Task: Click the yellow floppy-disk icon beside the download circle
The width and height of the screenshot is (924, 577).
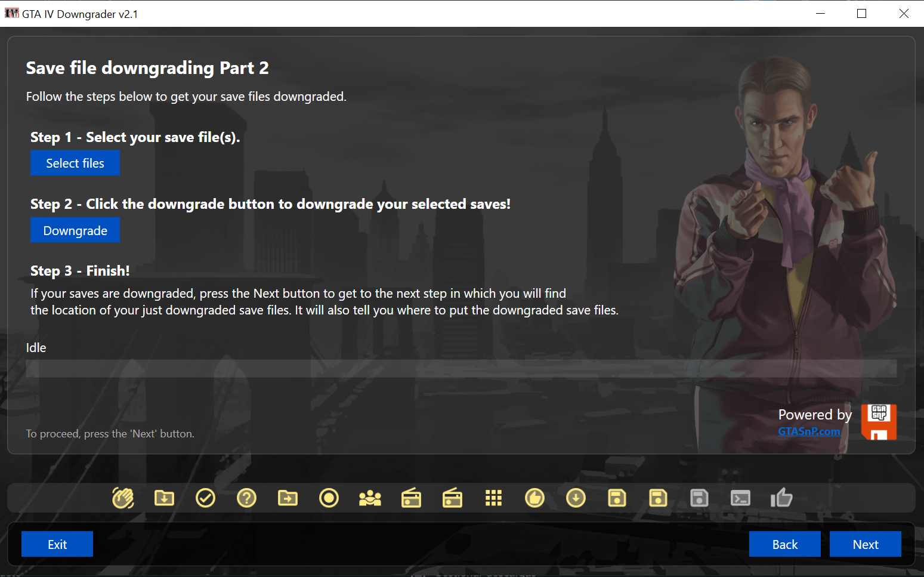Action: point(617,498)
